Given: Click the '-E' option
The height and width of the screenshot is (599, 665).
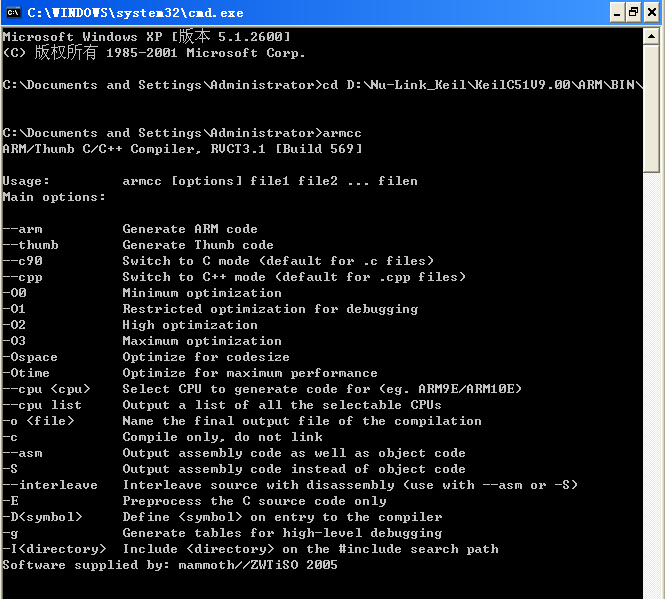Looking at the screenshot, I should [x=11, y=501].
